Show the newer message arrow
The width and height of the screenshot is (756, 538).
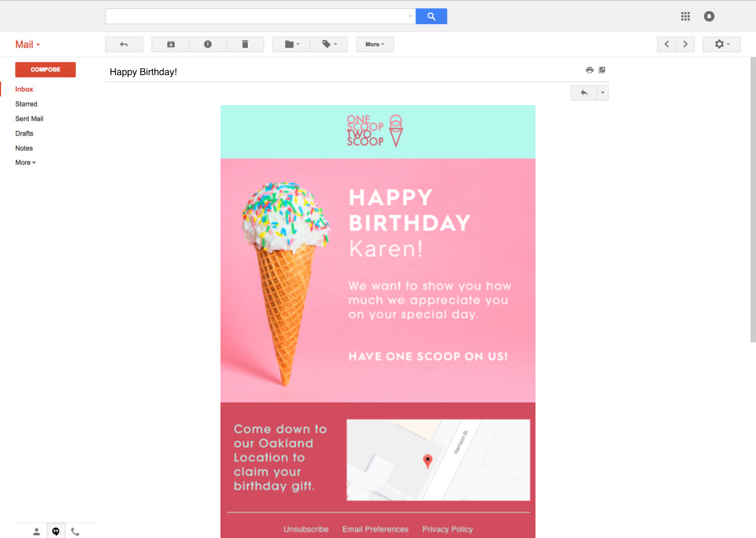click(x=666, y=44)
